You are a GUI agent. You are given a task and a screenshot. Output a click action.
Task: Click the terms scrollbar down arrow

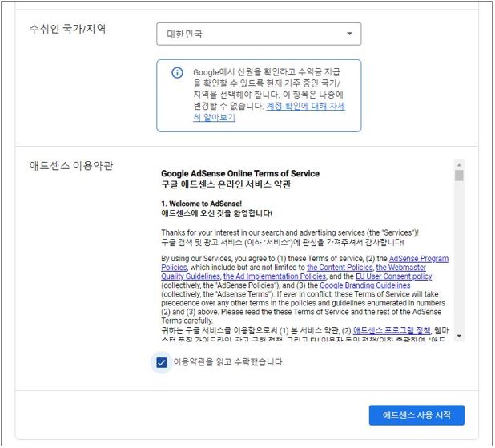[x=459, y=337]
